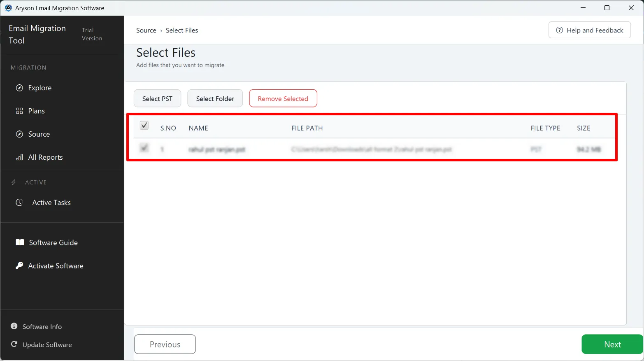Click the SIZE column header
Image resolution: width=644 pixels, height=361 pixels.
584,128
